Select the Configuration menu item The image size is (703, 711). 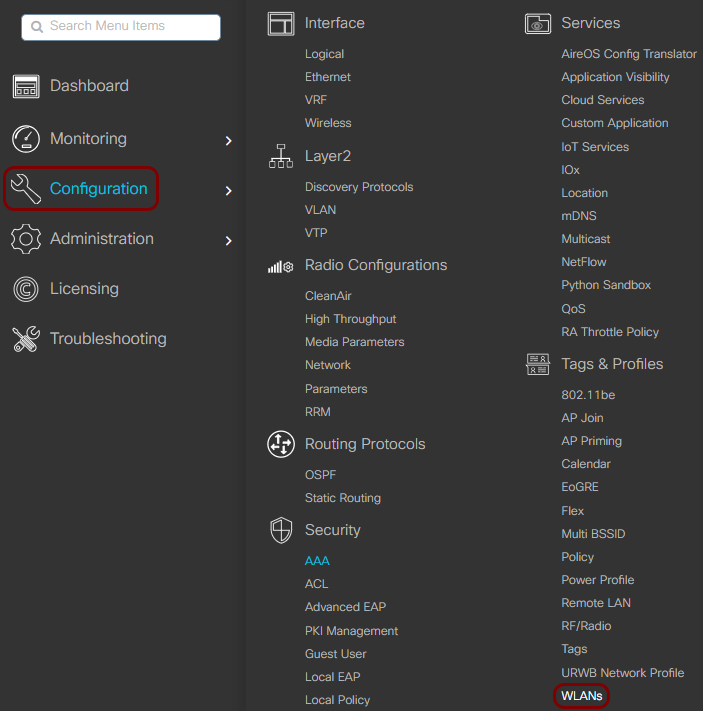98,189
